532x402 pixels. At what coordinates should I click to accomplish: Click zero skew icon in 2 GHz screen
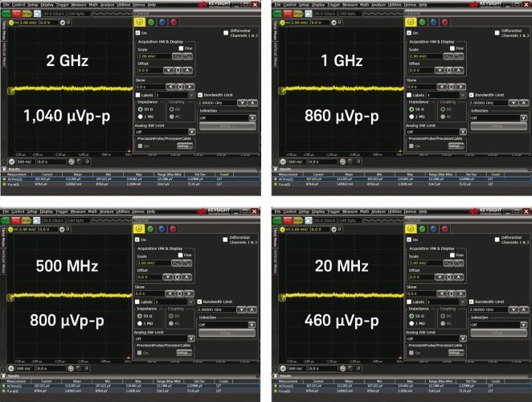[180, 87]
